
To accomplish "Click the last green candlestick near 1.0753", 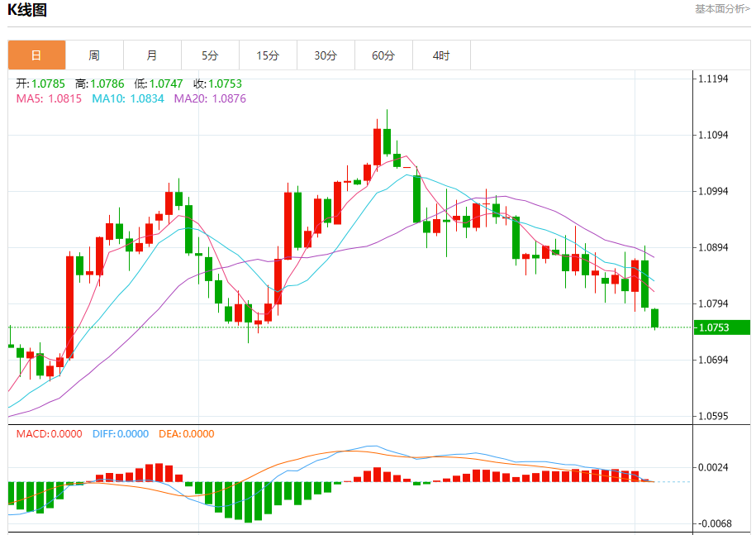I will coord(654,318).
